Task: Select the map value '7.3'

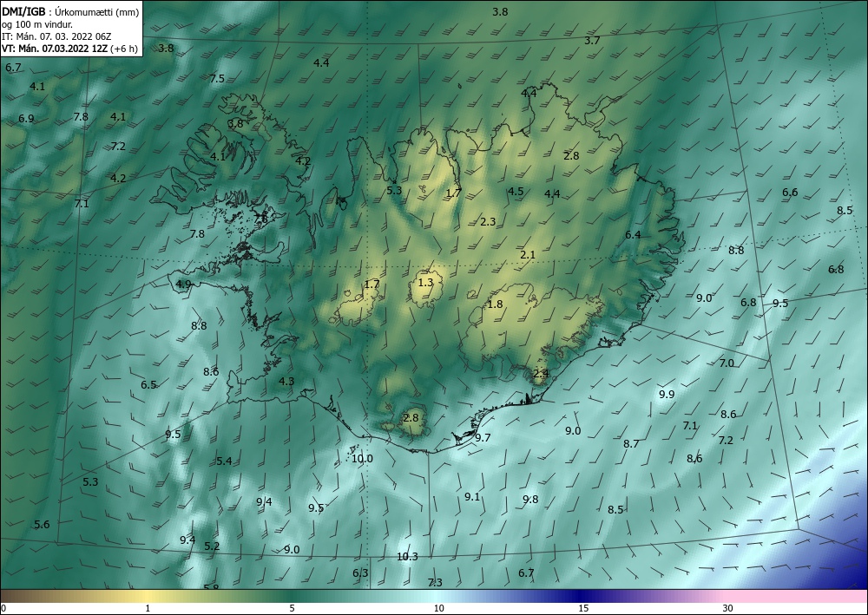Action: click(435, 582)
